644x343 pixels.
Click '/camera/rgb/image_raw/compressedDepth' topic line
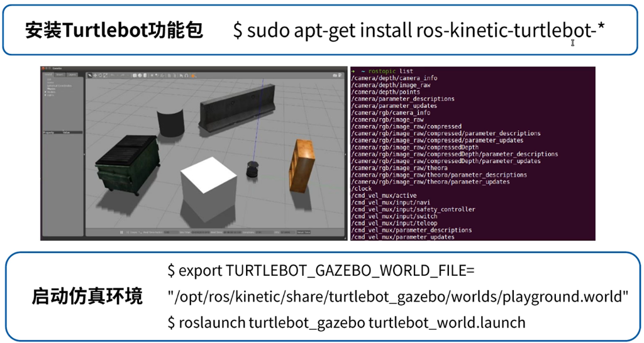point(415,147)
